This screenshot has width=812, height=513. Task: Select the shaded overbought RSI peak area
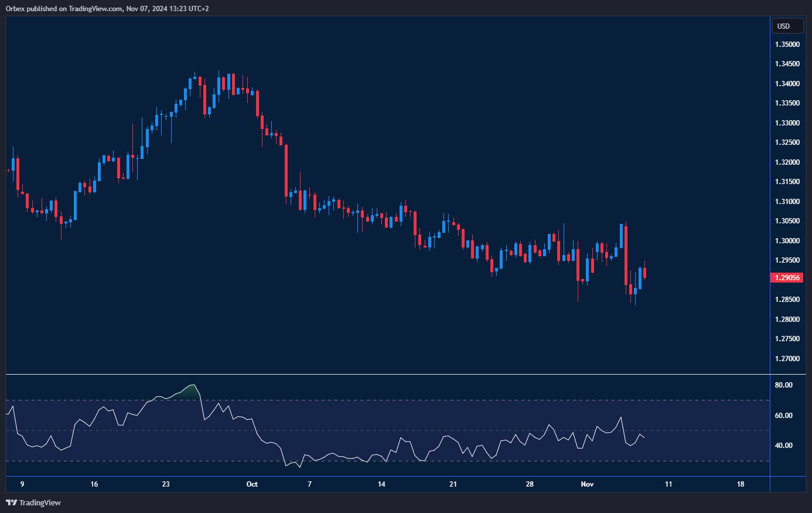tap(189, 392)
